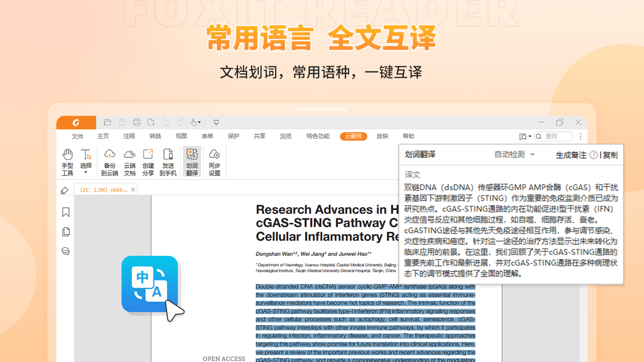Screen dimensions: 644x362
Task: Open 云端文档 cloud documents
Action: pos(130,161)
